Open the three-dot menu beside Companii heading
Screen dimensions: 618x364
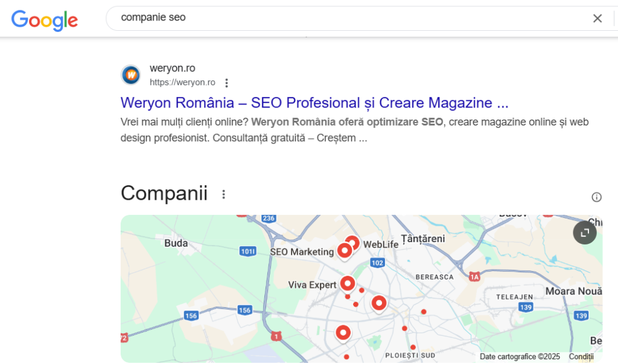tap(223, 194)
